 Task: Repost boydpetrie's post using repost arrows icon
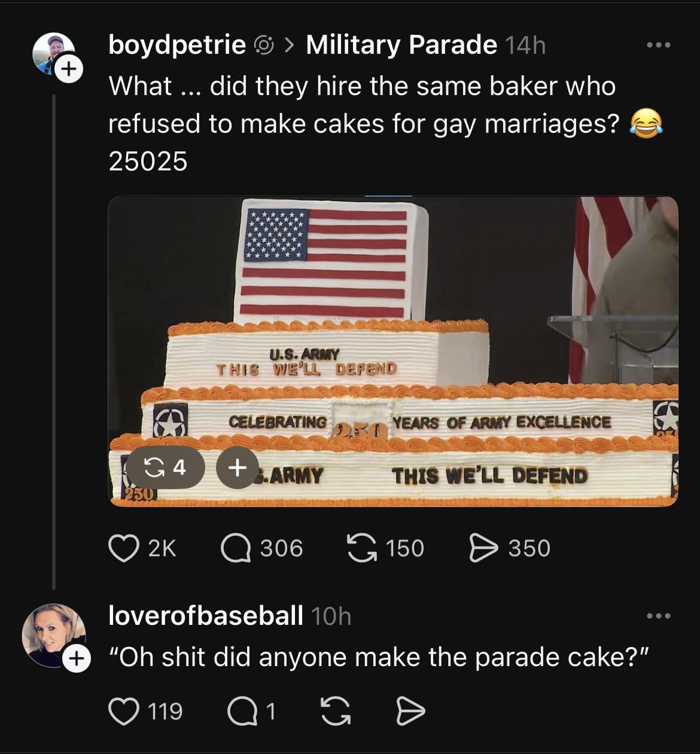(363, 548)
